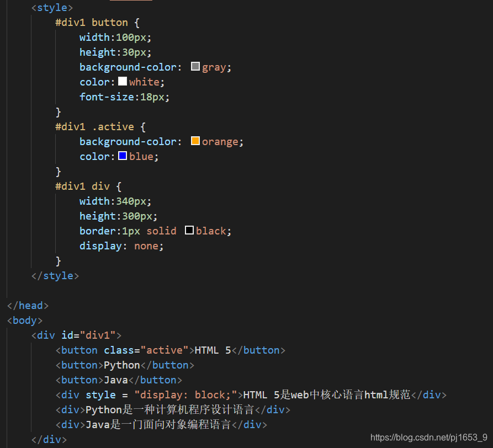The height and width of the screenshot is (448, 493).
Task: Click the '#div1 div {' selector
Action: tap(88, 186)
